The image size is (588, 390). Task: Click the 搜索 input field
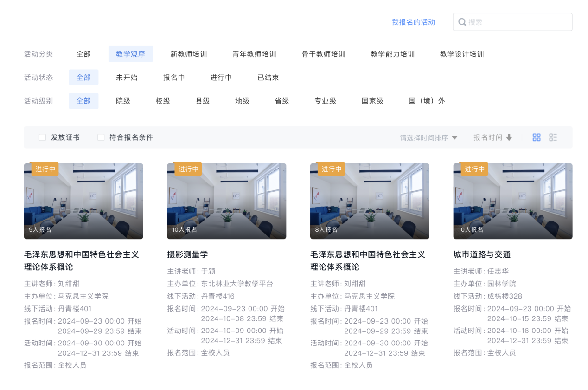coord(517,22)
